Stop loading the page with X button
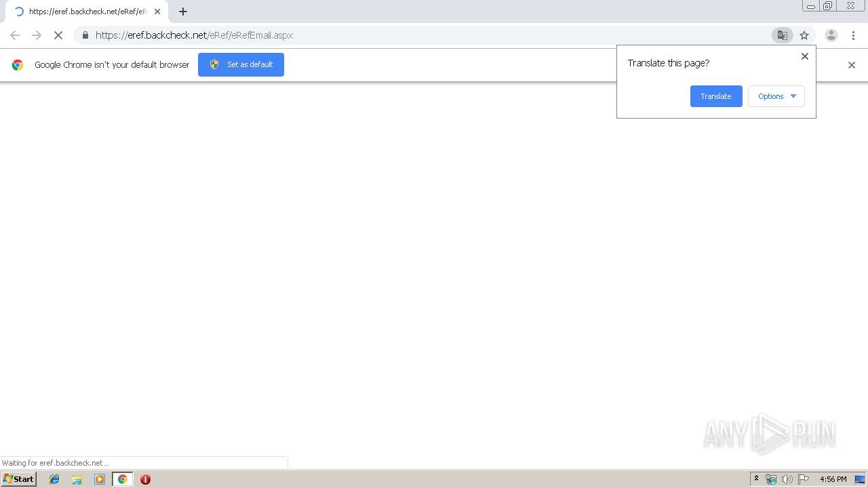This screenshot has height=488, width=868. pyautogui.click(x=58, y=35)
